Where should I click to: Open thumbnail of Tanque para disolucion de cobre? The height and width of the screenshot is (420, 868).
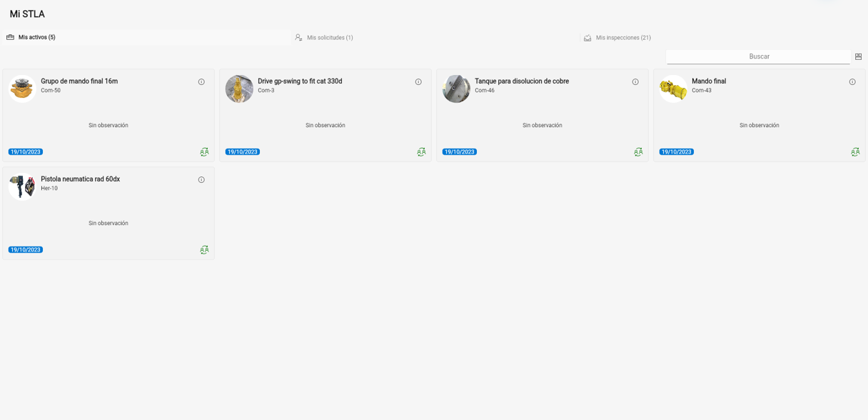point(456,89)
